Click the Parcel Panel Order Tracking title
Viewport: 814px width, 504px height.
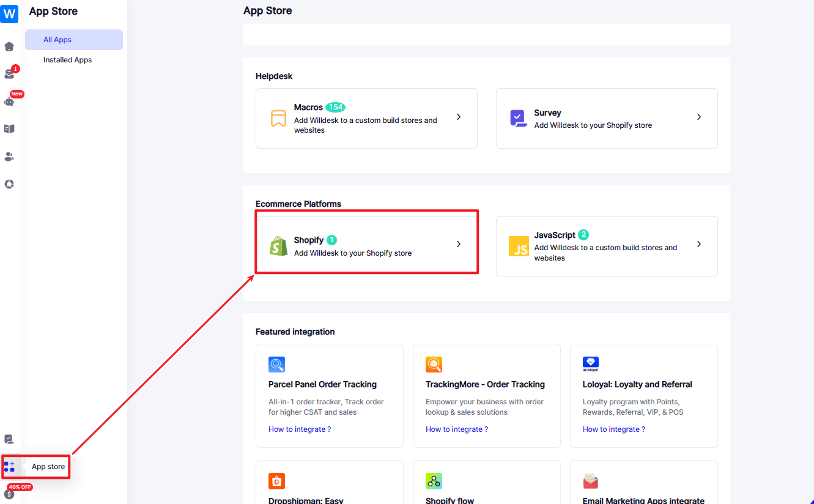pos(322,385)
